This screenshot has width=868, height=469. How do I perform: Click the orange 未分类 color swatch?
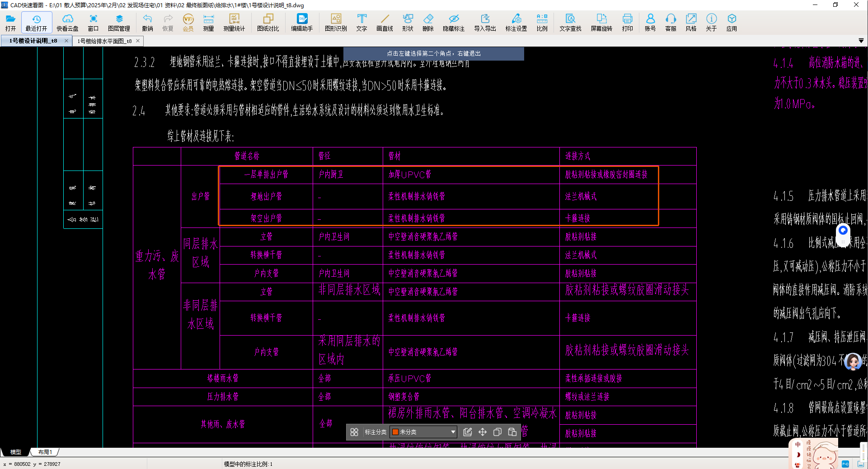395,432
